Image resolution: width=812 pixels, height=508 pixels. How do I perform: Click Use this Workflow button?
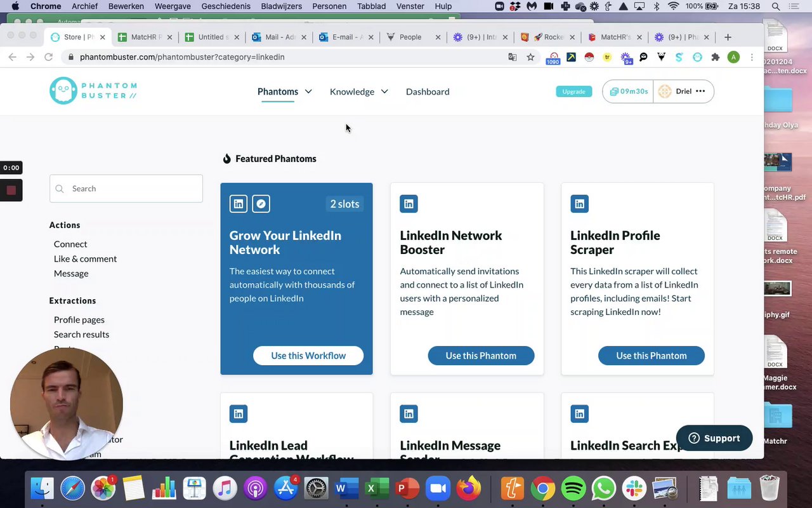point(308,356)
